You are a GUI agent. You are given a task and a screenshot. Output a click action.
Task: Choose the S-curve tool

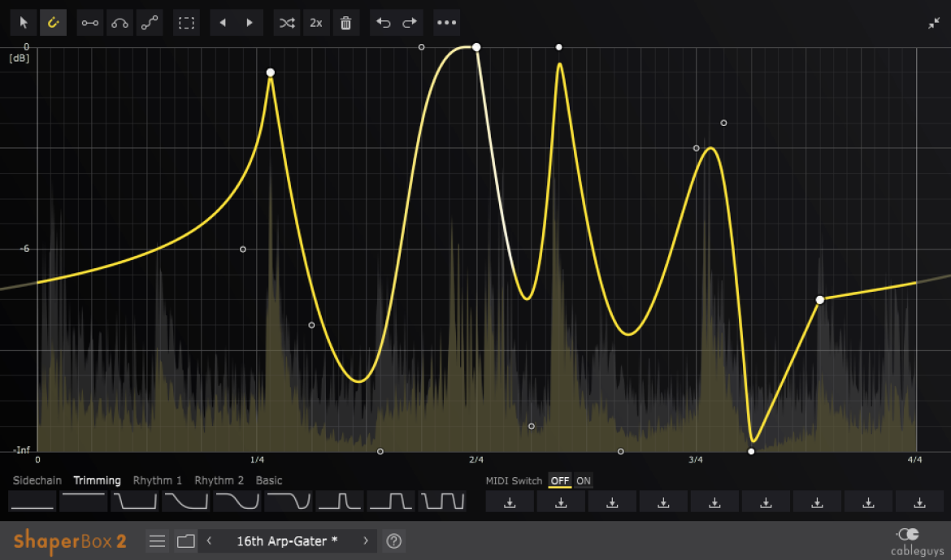(x=150, y=23)
